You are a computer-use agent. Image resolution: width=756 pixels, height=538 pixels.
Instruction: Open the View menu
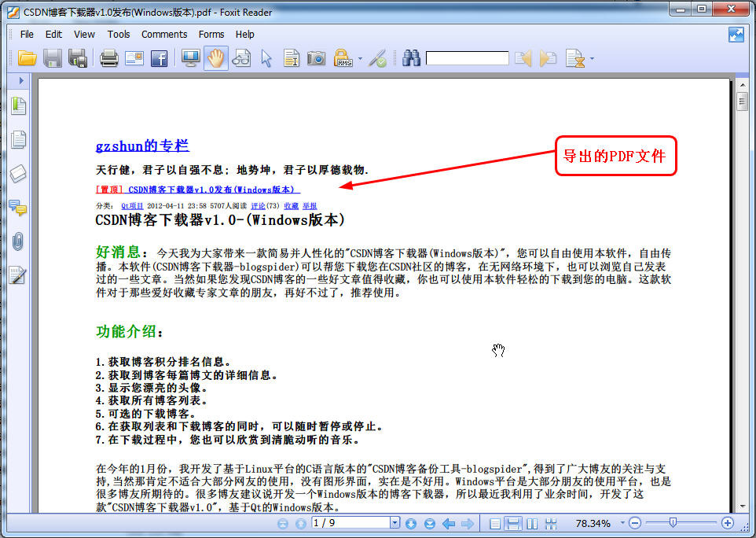tap(84, 35)
